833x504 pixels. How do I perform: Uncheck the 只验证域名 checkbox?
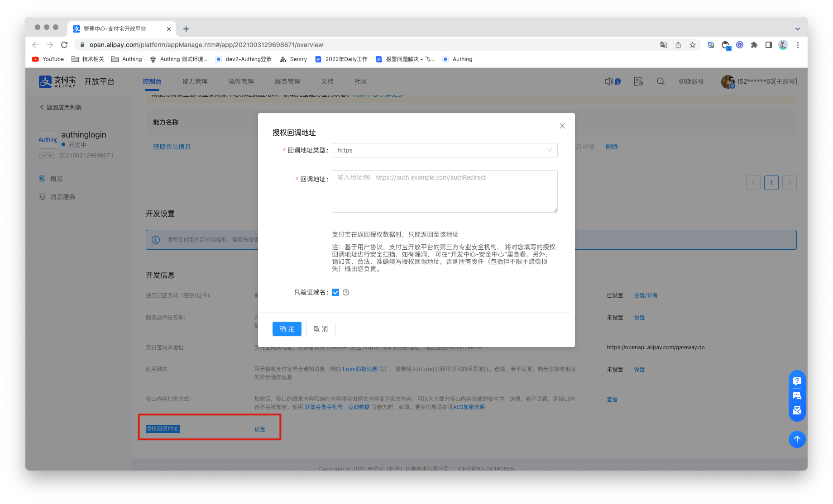(335, 292)
